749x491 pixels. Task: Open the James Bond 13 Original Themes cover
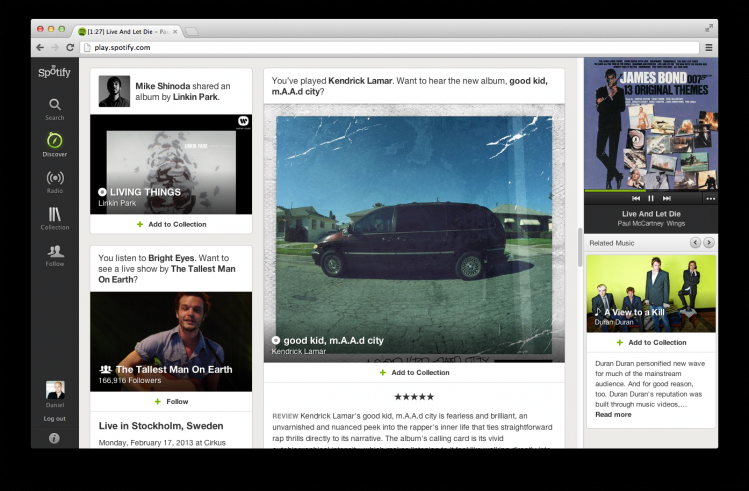651,124
